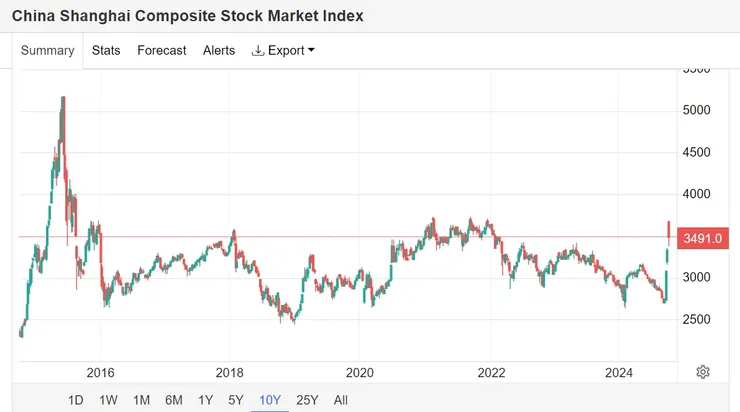This screenshot has height=412, width=740.
Task: Switch to the Summary tab
Action: (x=48, y=50)
